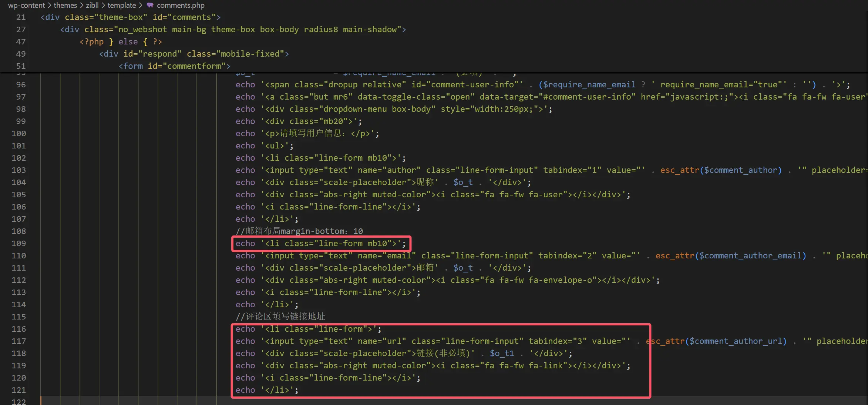
Task: Click line number 109 in gutter
Action: tap(18, 244)
